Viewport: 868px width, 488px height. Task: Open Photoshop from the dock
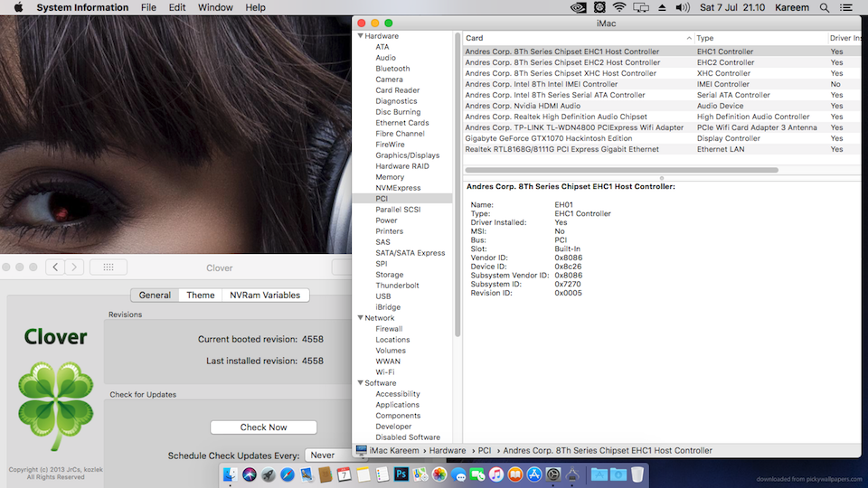tap(401, 474)
